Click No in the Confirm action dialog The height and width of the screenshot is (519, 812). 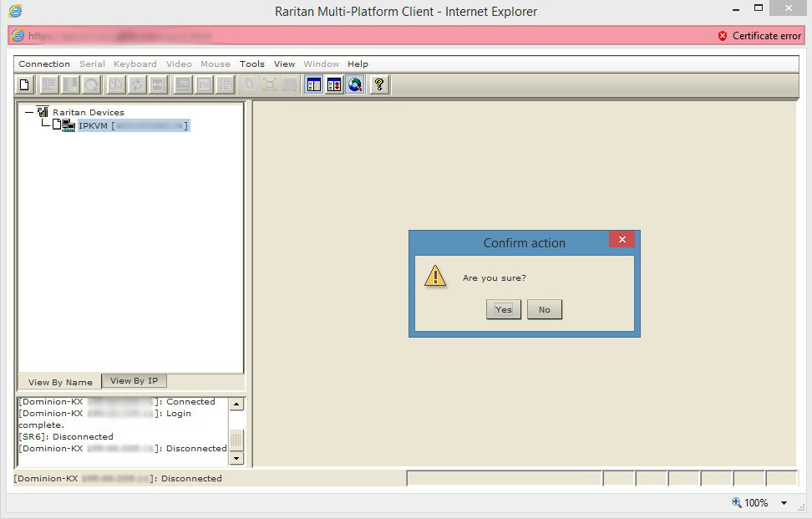tap(545, 309)
